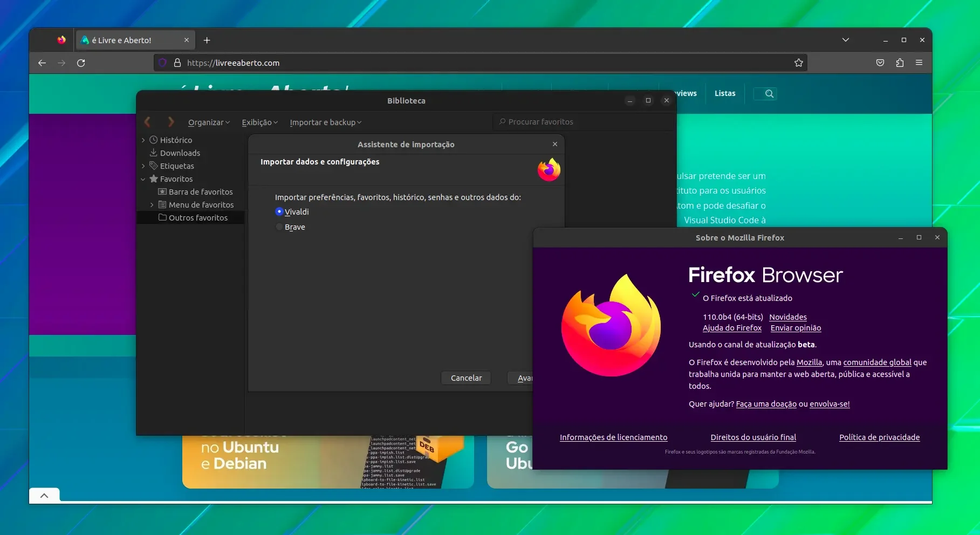The height and width of the screenshot is (535, 980).
Task: Select 'Menu de favoritos' folder
Action: click(x=196, y=205)
